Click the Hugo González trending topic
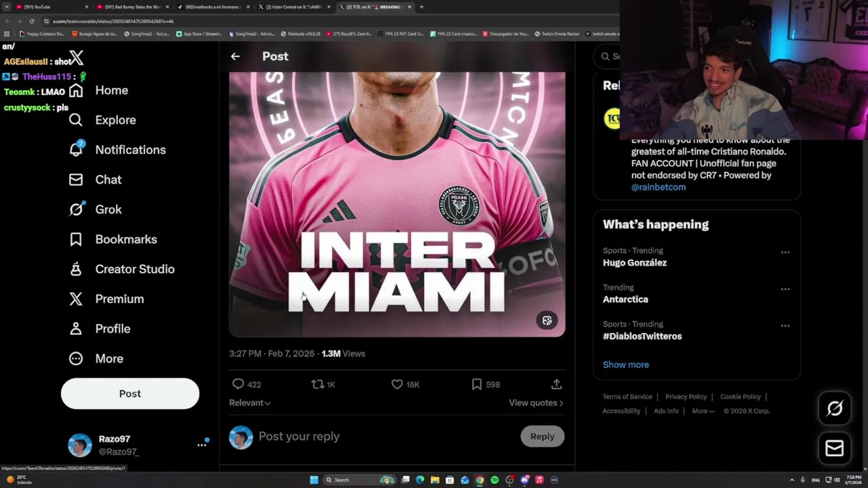 pyautogui.click(x=635, y=263)
